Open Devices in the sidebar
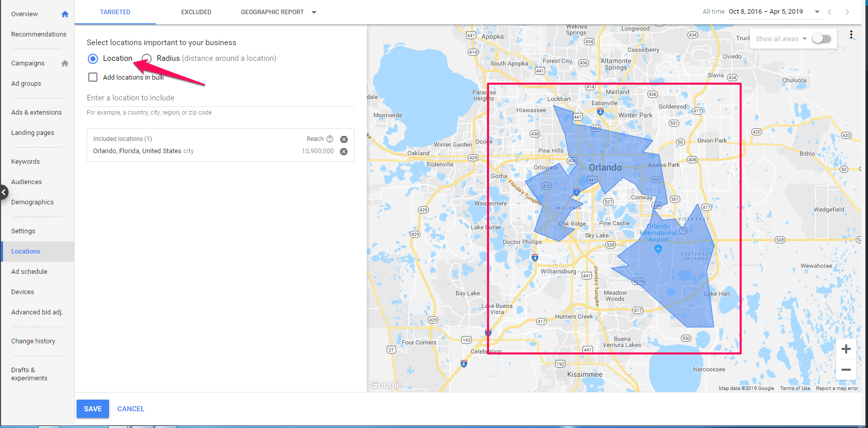 coord(23,292)
